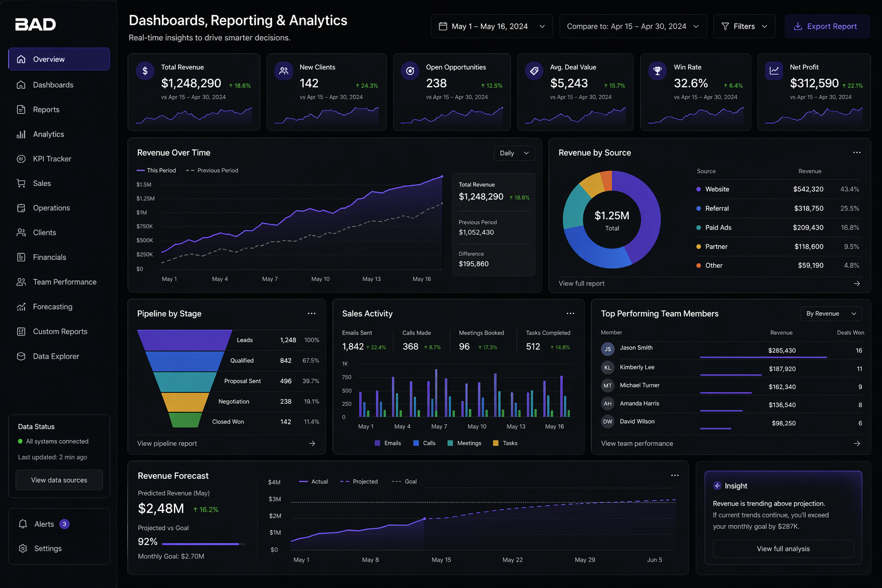Viewport: 882px width, 588px height.
Task: Open Revenue Forecast more options menu
Action: tap(675, 475)
